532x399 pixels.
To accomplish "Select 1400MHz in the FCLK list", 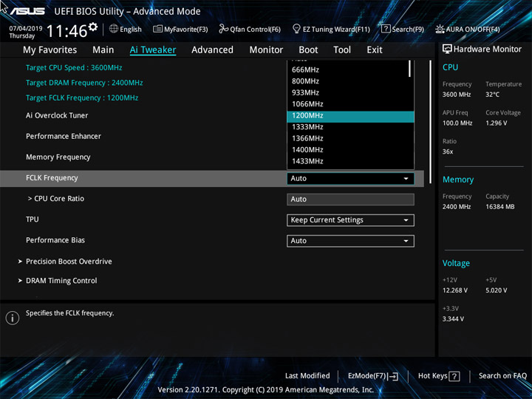I will pos(350,150).
